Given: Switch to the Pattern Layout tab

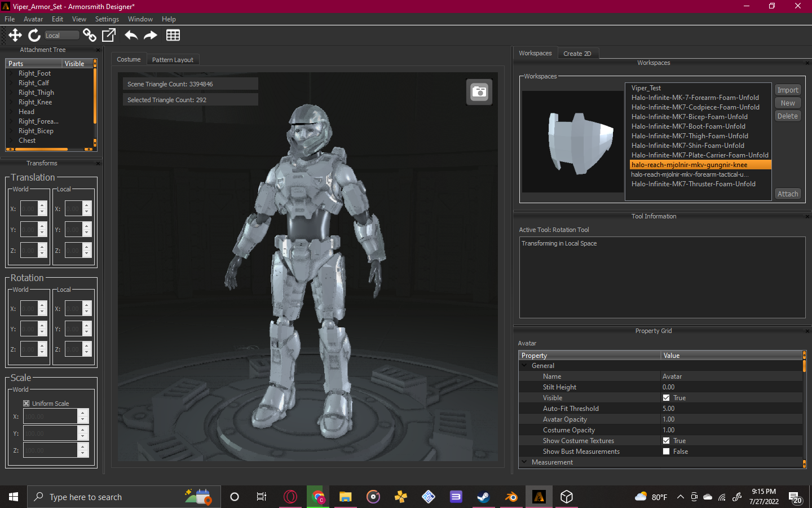Looking at the screenshot, I should tap(173, 60).
